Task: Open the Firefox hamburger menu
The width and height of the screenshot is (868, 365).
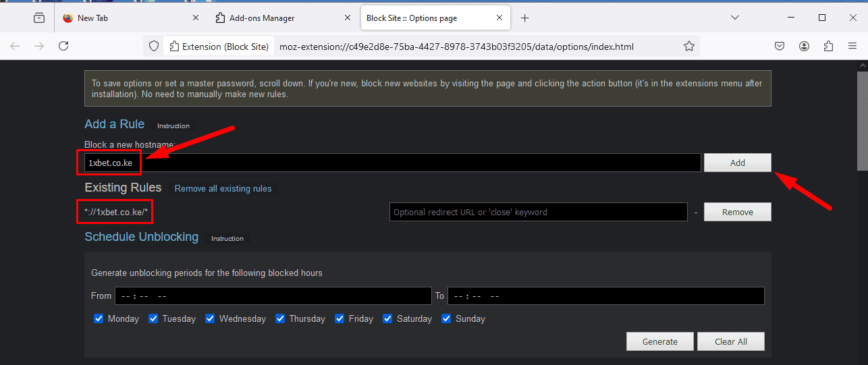Action: [x=852, y=46]
